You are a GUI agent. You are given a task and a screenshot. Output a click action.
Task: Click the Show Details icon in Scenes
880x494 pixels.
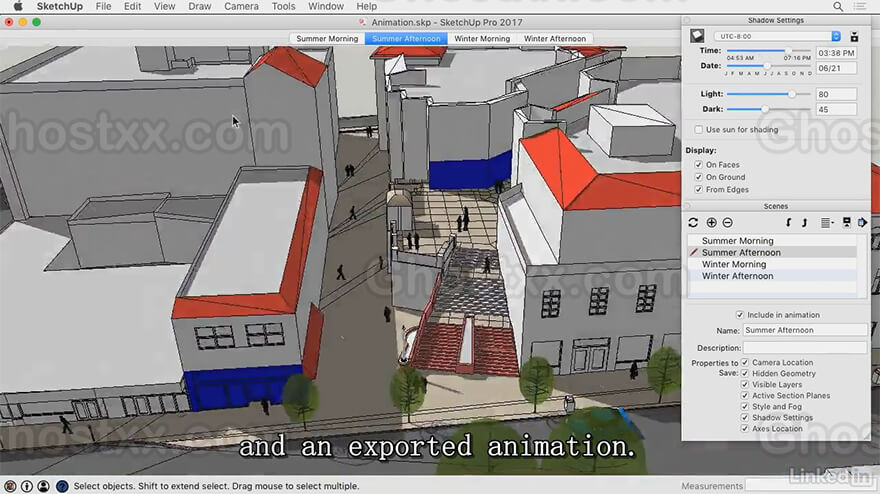(846, 222)
